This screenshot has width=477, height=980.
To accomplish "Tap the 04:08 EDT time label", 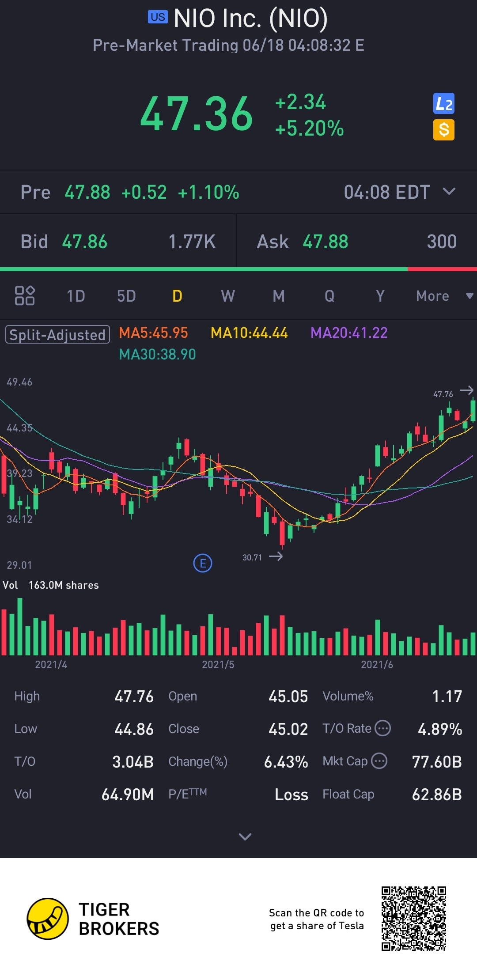I will (387, 192).
